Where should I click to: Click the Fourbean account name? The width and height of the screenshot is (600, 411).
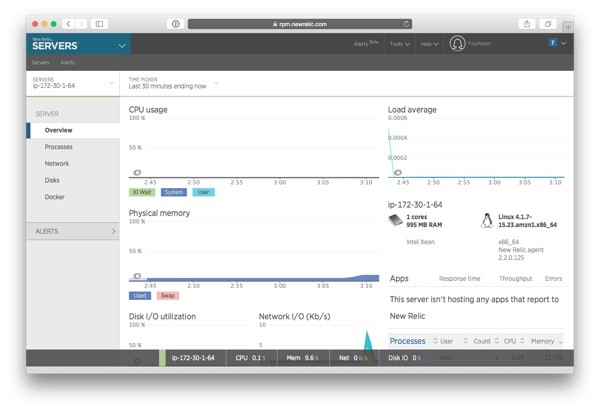click(x=479, y=43)
